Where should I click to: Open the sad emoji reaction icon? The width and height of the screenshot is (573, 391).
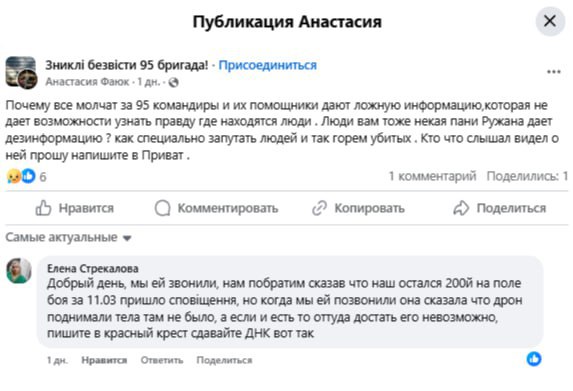point(14,176)
